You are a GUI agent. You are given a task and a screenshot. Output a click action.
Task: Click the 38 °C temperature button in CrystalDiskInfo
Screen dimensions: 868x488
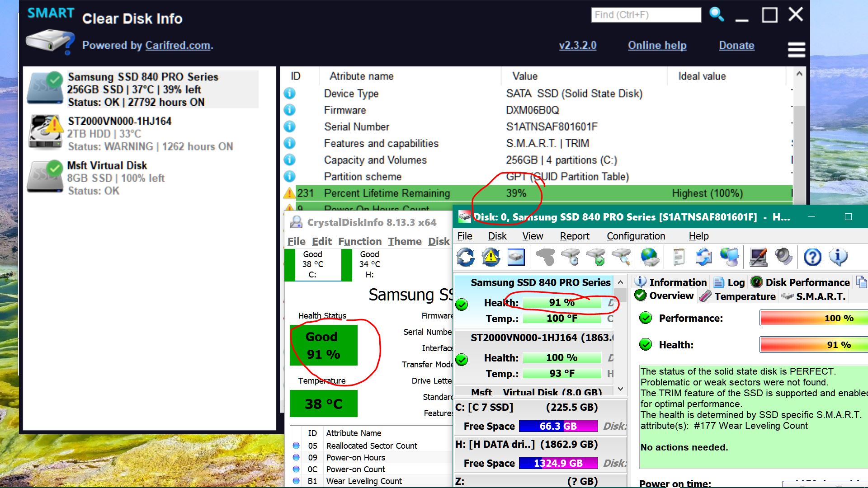(323, 404)
